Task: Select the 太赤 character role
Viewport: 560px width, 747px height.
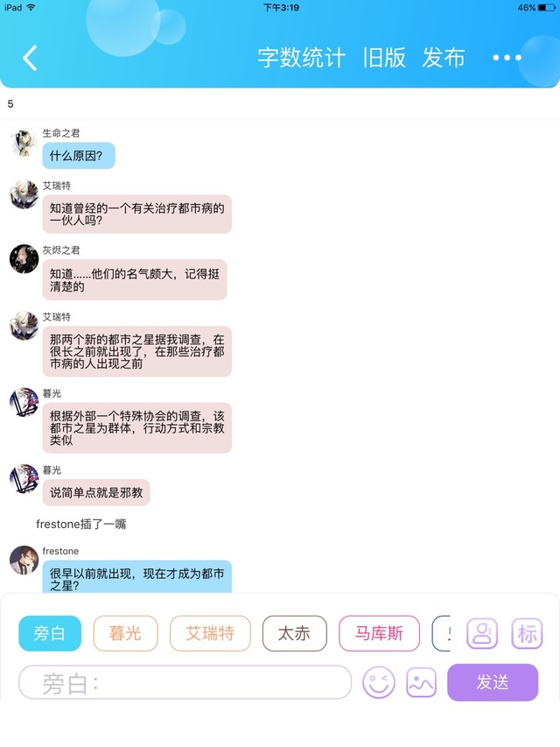Action: 294,633
